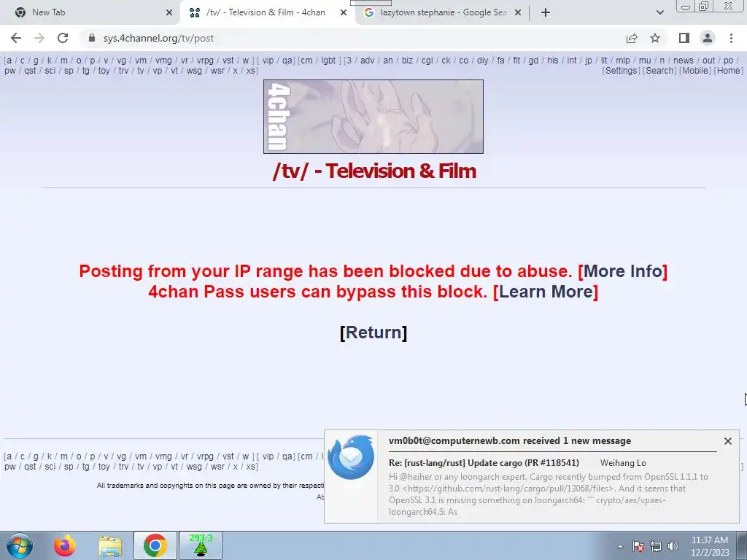
Task: Open the Chrome side panel icon
Action: [684, 38]
